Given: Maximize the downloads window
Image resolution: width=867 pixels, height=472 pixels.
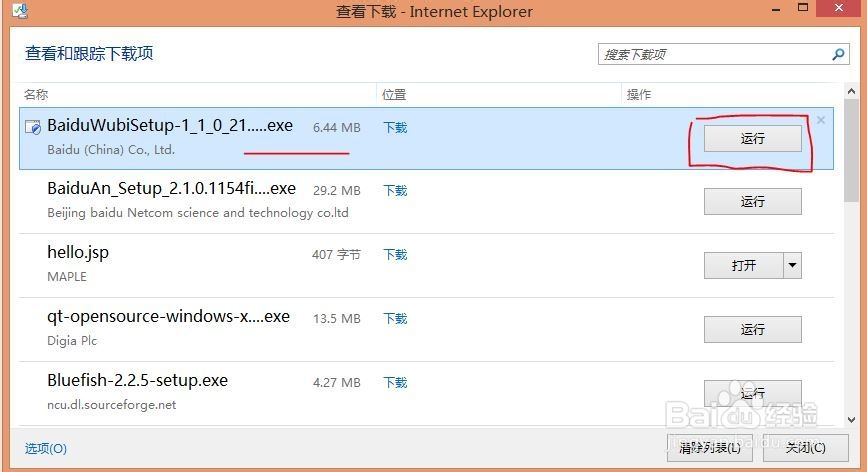Looking at the screenshot, I should pos(803,8).
